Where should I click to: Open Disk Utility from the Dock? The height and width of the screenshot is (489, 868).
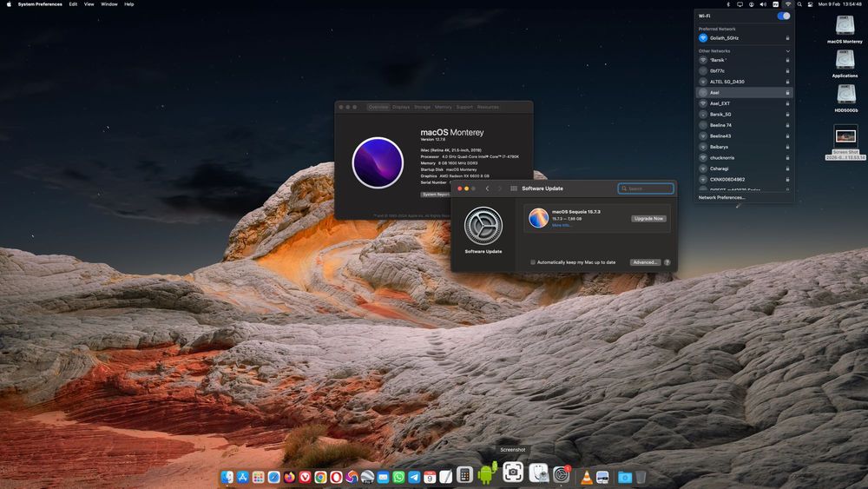click(x=538, y=473)
